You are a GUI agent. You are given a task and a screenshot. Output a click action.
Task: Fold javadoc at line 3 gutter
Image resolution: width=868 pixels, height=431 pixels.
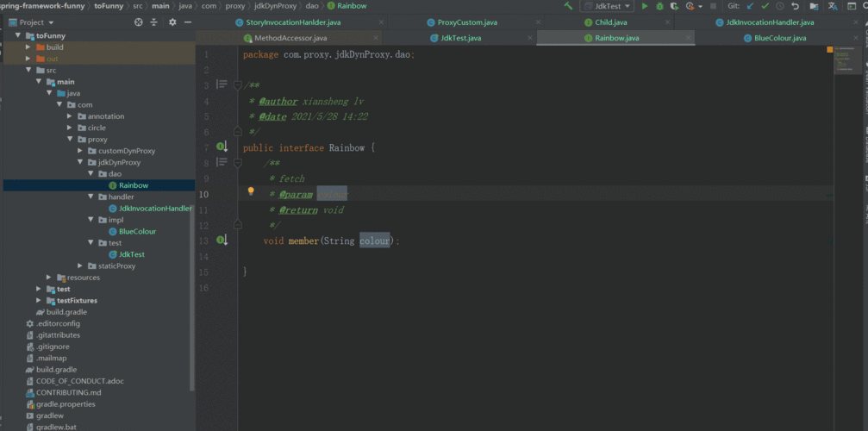pyautogui.click(x=238, y=85)
